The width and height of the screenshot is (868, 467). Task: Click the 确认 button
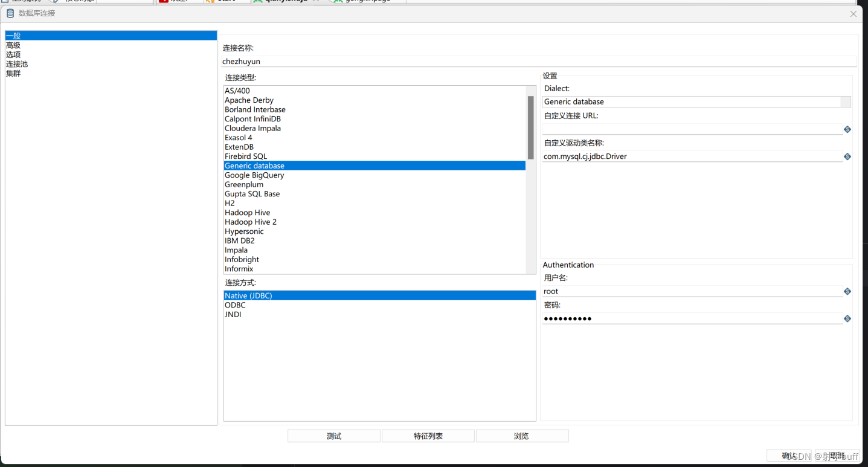click(x=789, y=456)
